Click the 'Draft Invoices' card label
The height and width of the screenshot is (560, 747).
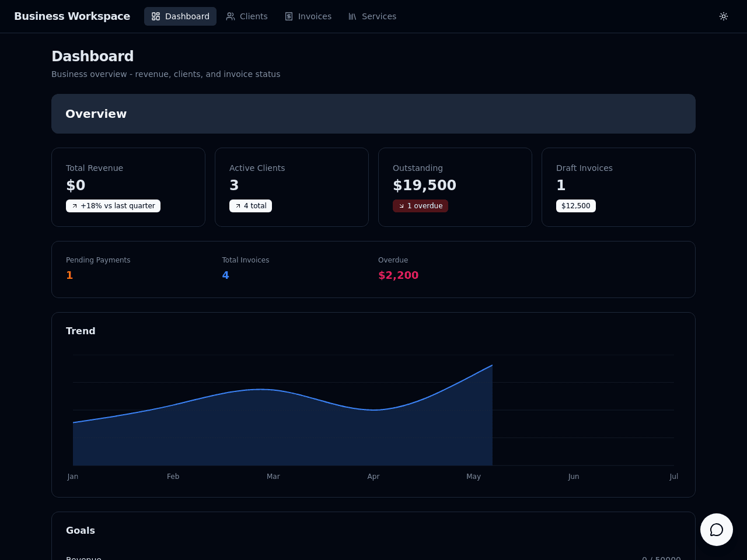pos(584,168)
